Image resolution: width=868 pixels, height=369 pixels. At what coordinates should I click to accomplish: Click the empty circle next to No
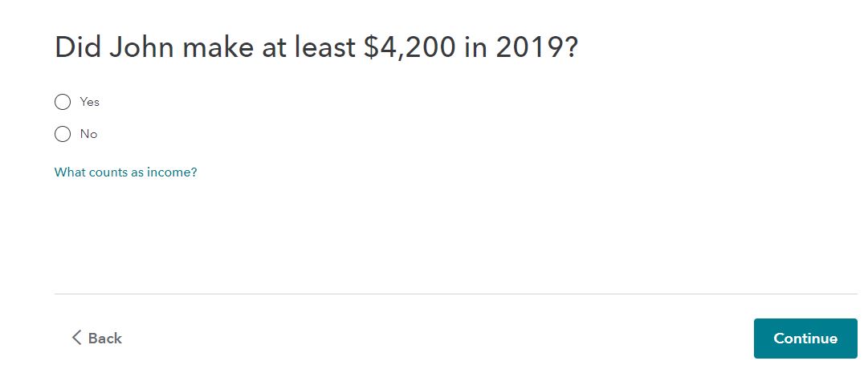(x=63, y=134)
